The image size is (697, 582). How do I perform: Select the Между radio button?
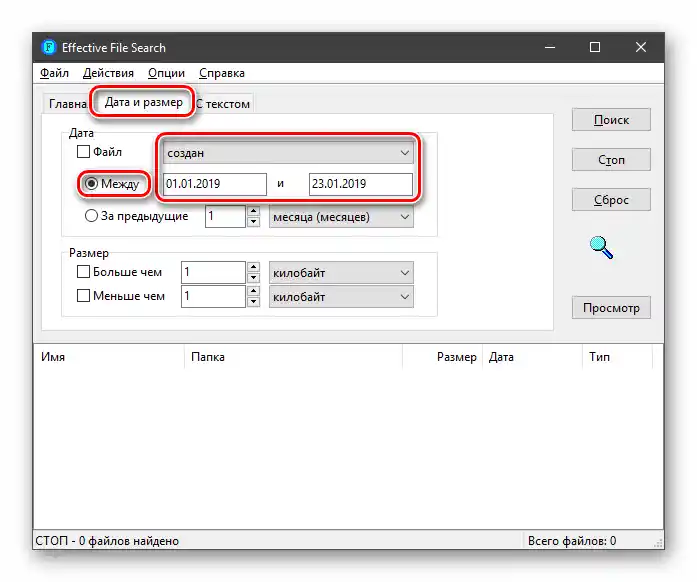pos(91,183)
